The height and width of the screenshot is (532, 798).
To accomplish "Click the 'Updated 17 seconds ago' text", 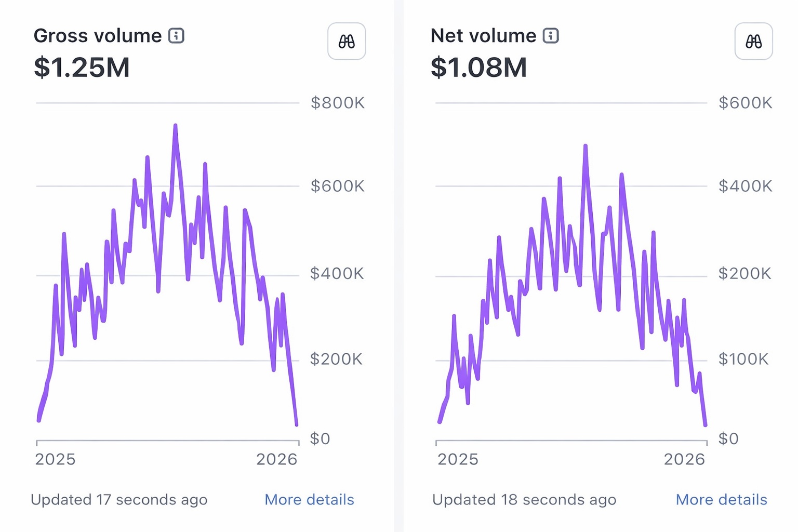I will click(119, 500).
